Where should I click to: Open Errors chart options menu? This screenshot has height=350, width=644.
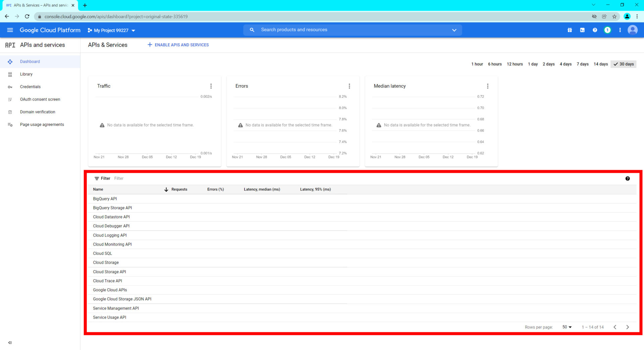349,86
